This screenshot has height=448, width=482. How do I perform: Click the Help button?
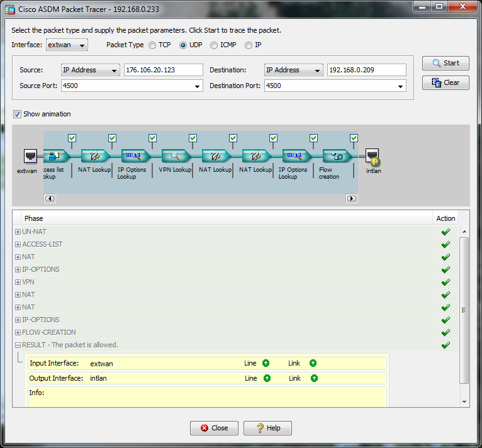click(267, 428)
